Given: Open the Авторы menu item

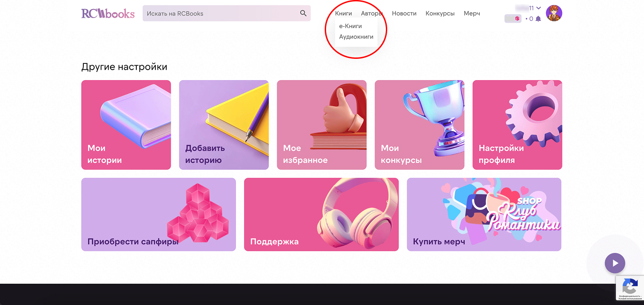Looking at the screenshot, I should click(371, 14).
